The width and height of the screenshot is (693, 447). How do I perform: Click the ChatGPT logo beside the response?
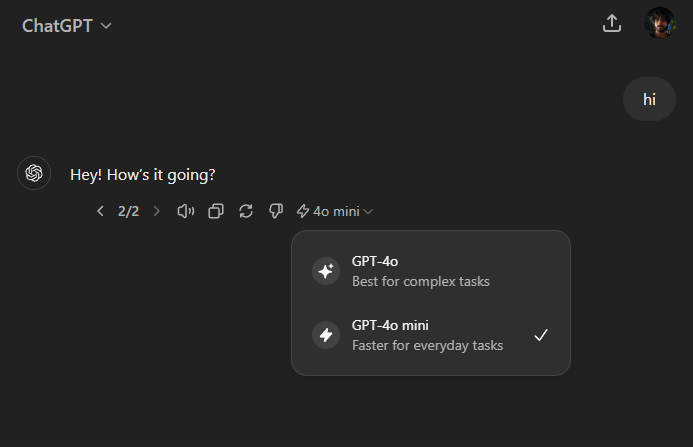pos(34,174)
